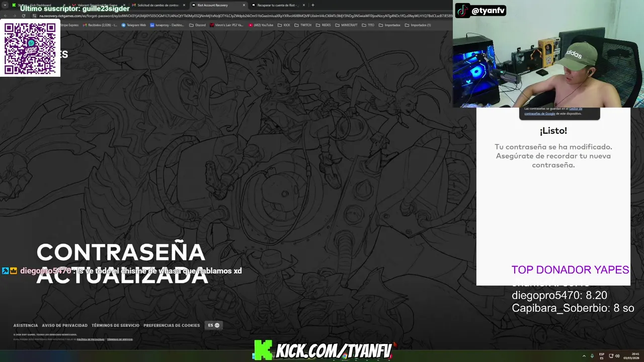Expand the Discord bookmark folder
644x362 pixels.
(198, 25)
